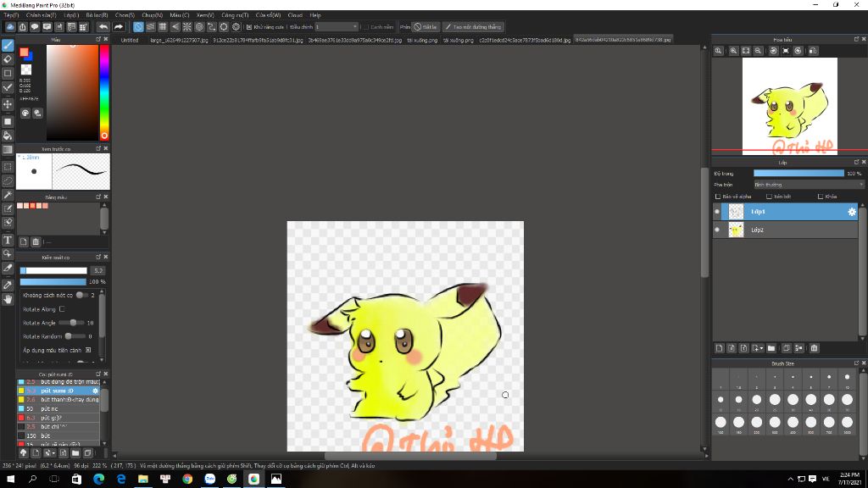Screen dimensions: 868x488
Task: Open the Pha trộn blending mode dropdown
Action: tap(808, 185)
